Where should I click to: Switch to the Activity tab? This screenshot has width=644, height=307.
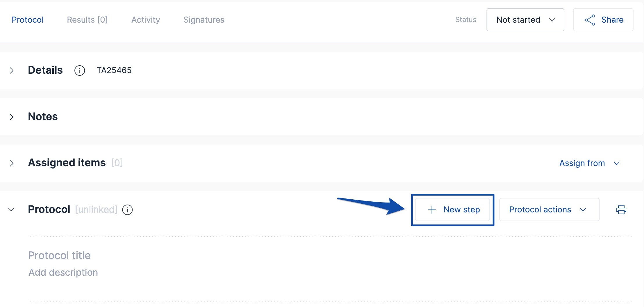pyautogui.click(x=146, y=20)
